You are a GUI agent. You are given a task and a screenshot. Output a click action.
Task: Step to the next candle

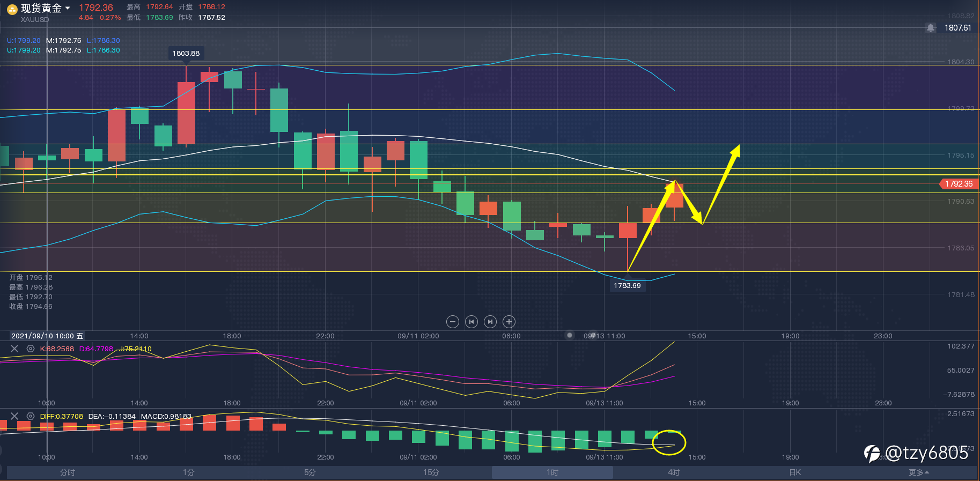pos(490,322)
